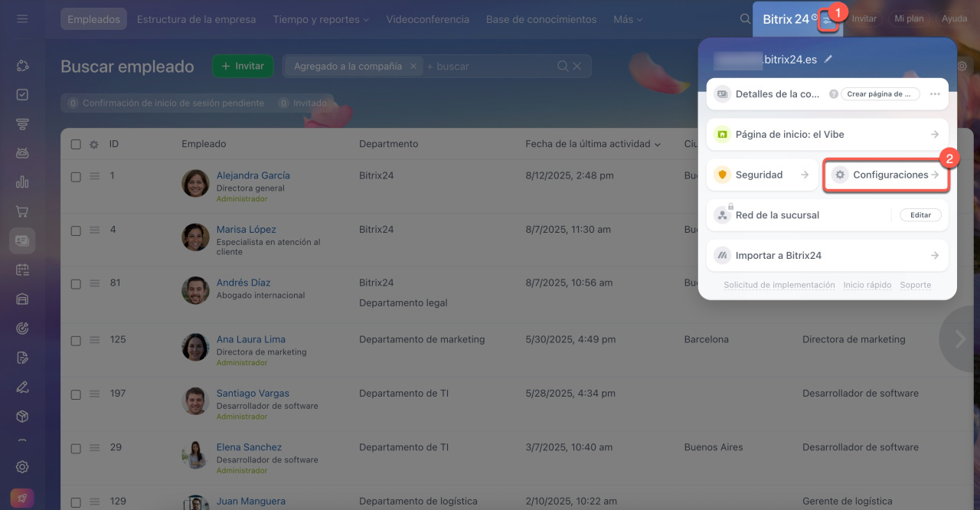Click the row menu icon for ID 197
Screen dimensions: 980x510
(95, 394)
